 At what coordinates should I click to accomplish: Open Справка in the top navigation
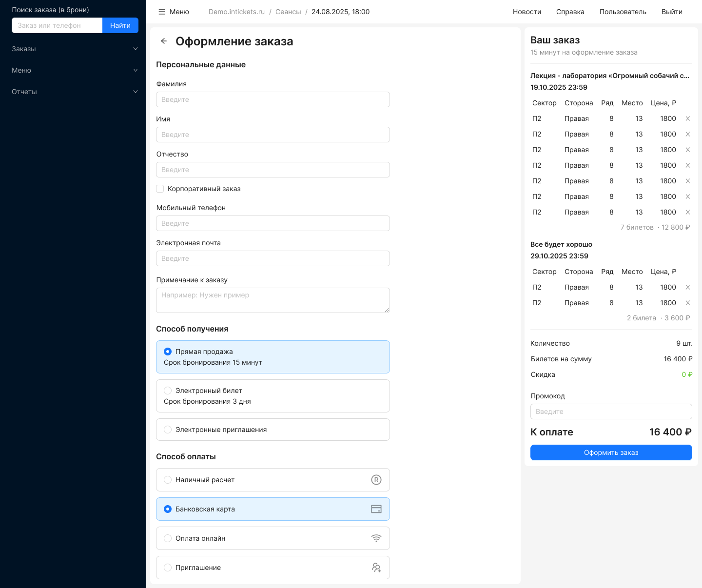click(x=570, y=12)
